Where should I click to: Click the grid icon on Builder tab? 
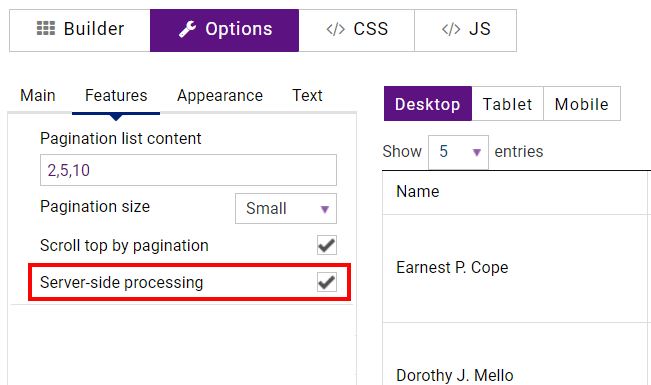point(46,29)
